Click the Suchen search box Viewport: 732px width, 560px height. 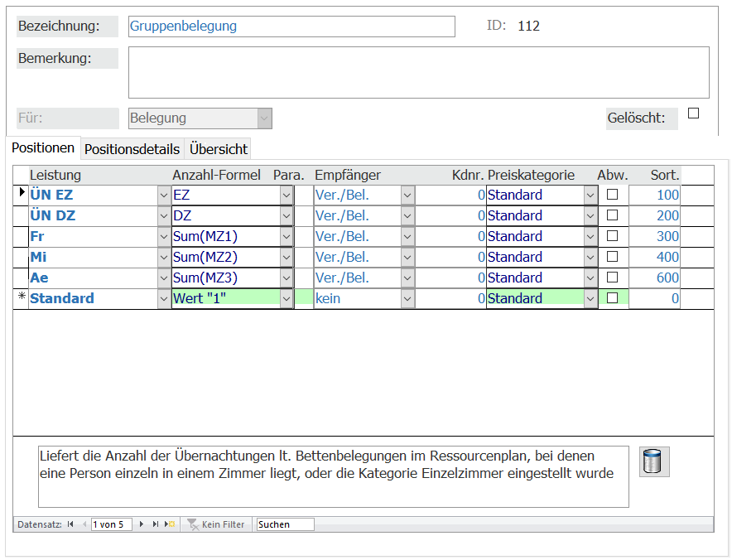click(285, 524)
